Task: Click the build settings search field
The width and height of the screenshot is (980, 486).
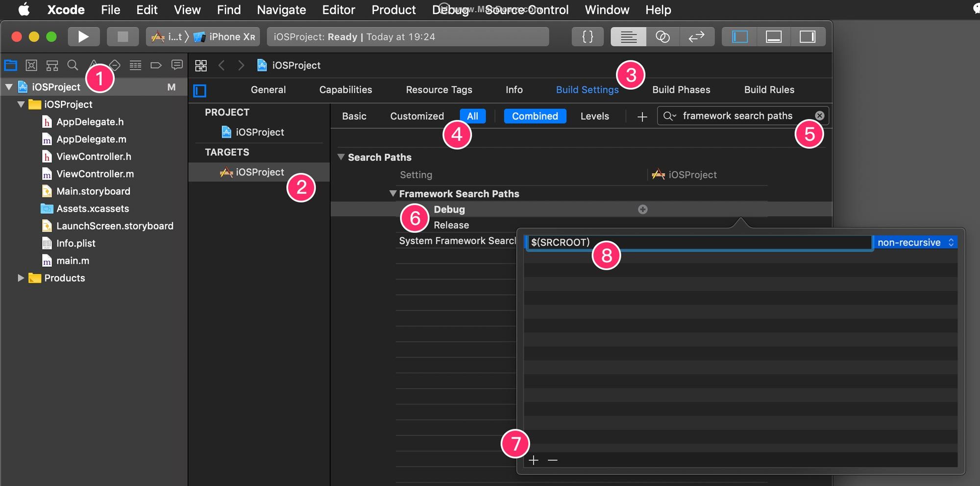Action: (x=743, y=116)
